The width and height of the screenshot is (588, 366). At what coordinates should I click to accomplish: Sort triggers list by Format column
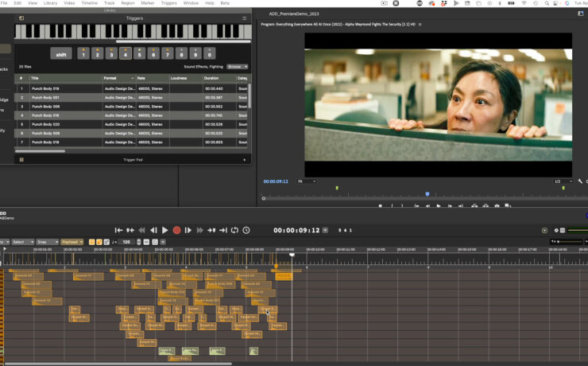tap(119, 78)
